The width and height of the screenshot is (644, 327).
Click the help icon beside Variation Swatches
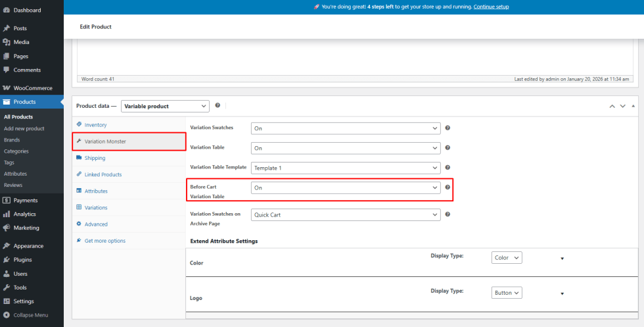coord(448,128)
